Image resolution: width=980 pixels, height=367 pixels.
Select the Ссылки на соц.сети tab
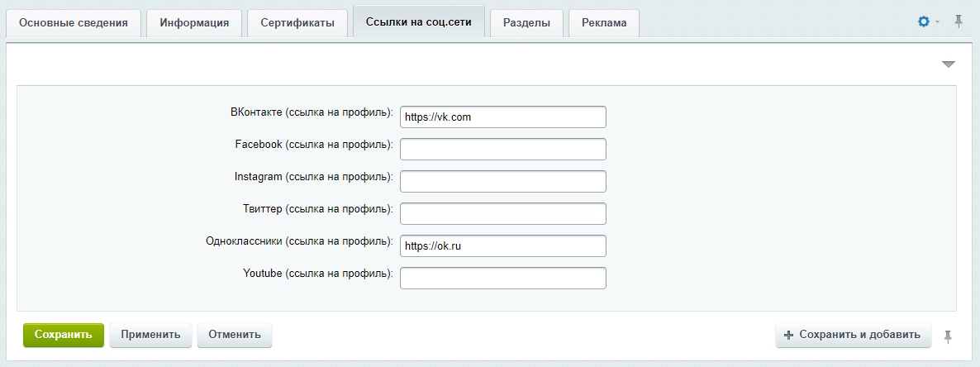[419, 21]
